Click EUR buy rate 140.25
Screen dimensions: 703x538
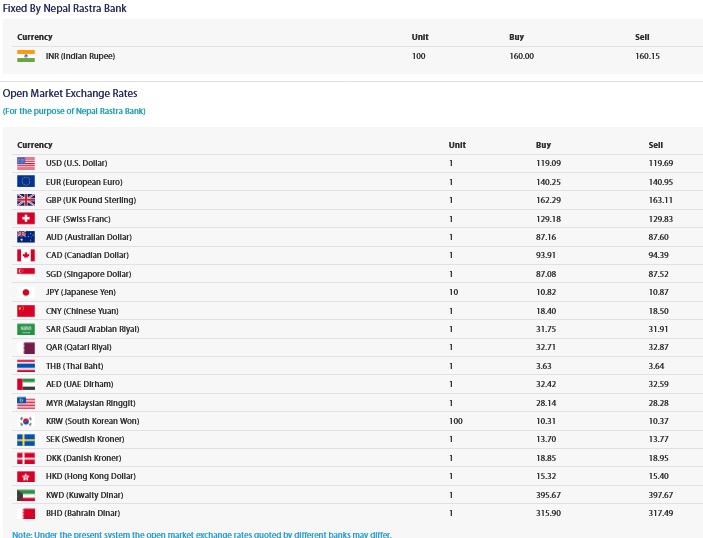tap(548, 182)
